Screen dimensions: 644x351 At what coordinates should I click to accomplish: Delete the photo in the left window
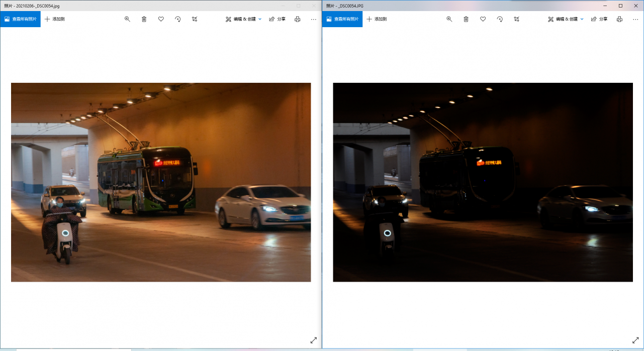(x=144, y=19)
